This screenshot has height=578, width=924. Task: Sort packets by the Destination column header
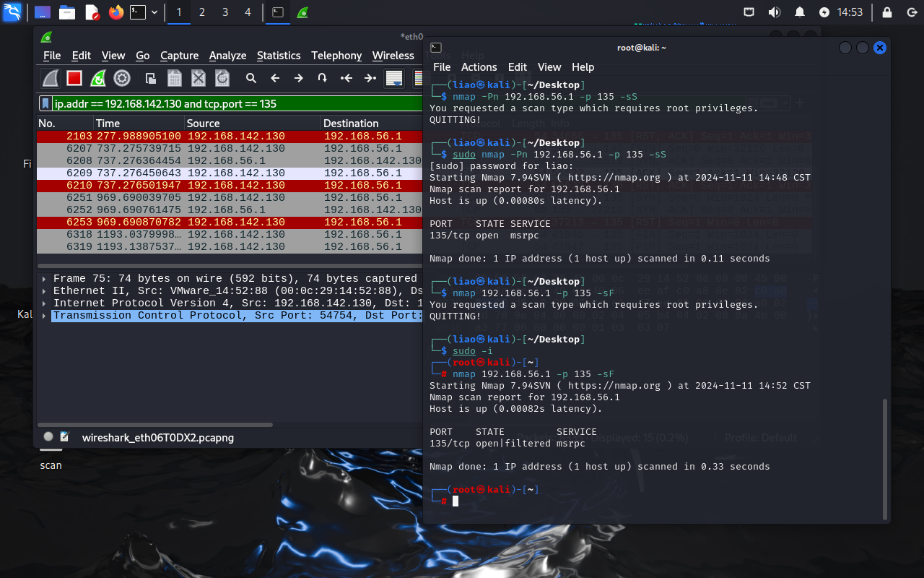tap(372, 124)
